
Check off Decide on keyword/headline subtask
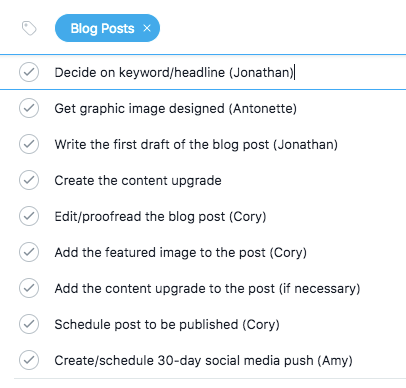tap(29, 72)
